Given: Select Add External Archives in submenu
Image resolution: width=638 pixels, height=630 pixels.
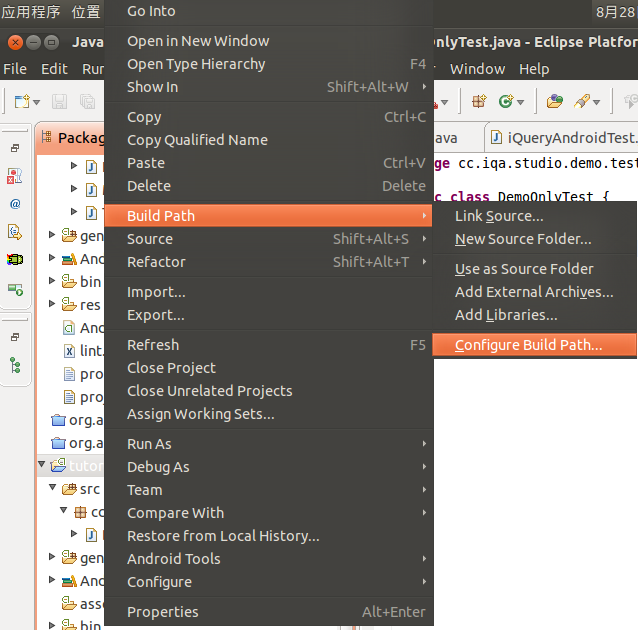Looking at the screenshot, I should coord(534,292).
